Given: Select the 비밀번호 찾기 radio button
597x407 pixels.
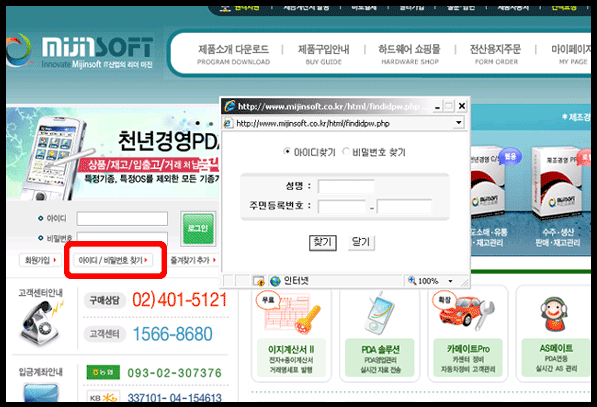Looking at the screenshot, I should 346,151.
